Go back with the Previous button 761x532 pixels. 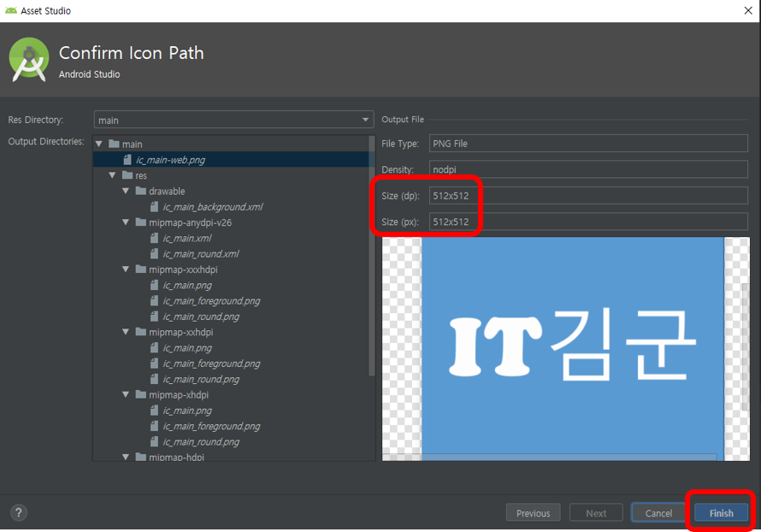pos(533,512)
